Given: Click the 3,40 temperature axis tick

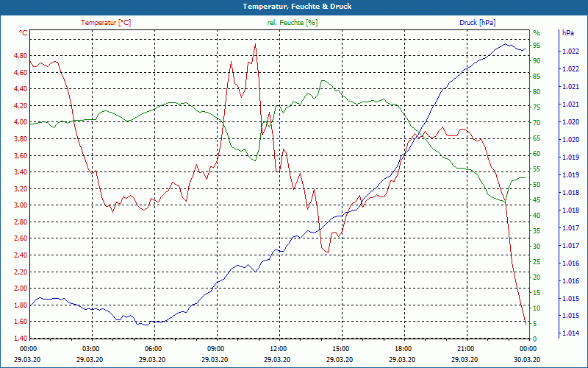Looking at the screenshot, I should 21,172.
